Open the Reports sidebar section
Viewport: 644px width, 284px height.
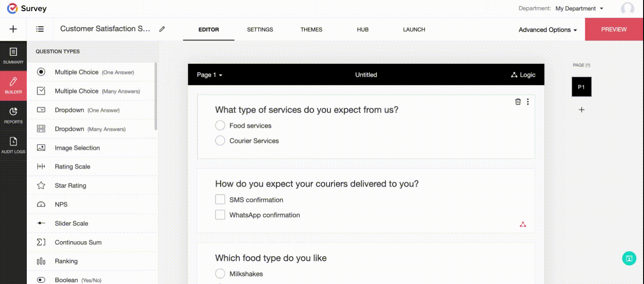[13, 115]
